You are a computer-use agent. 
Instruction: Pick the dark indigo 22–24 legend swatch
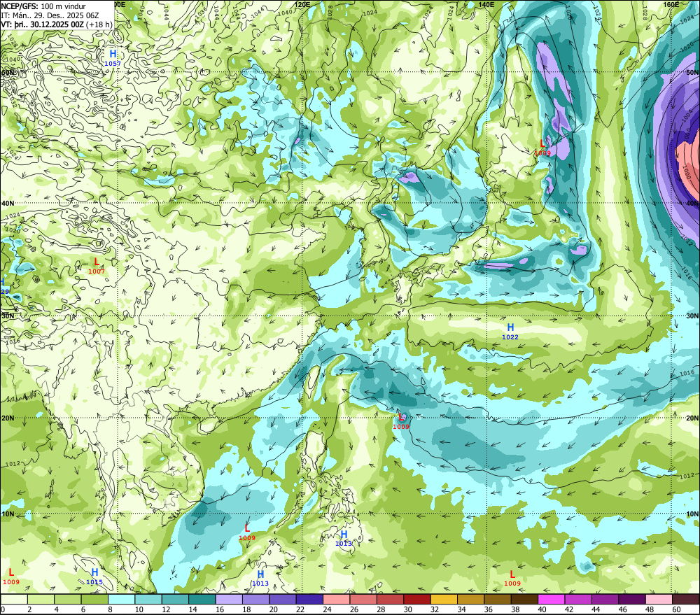[x=309, y=599]
